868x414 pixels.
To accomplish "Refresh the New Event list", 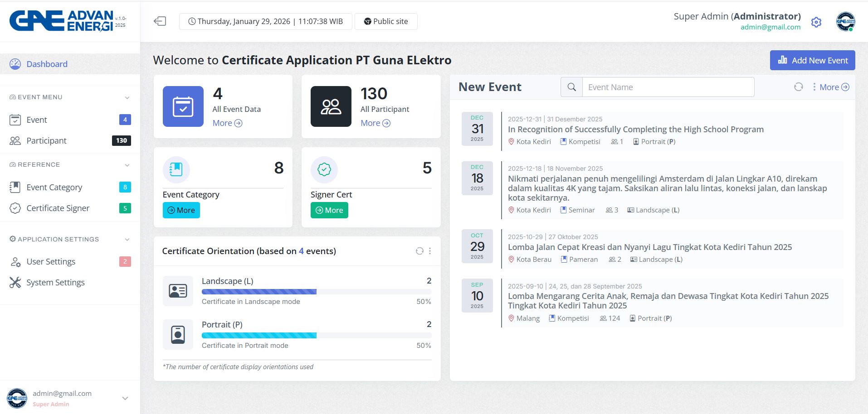I will pos(798,87).
